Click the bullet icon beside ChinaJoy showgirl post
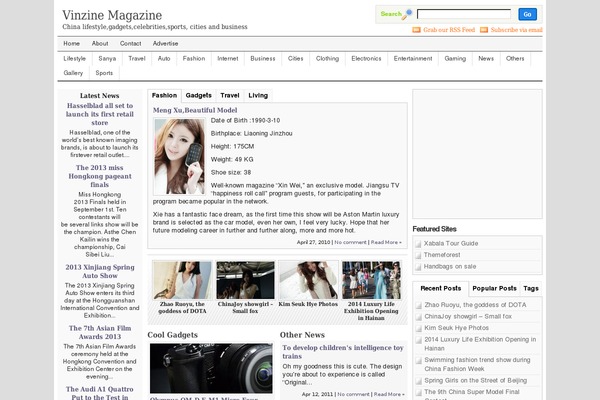Image resolution: width=600 pixels, height=400 pixels. coord(419,317)
